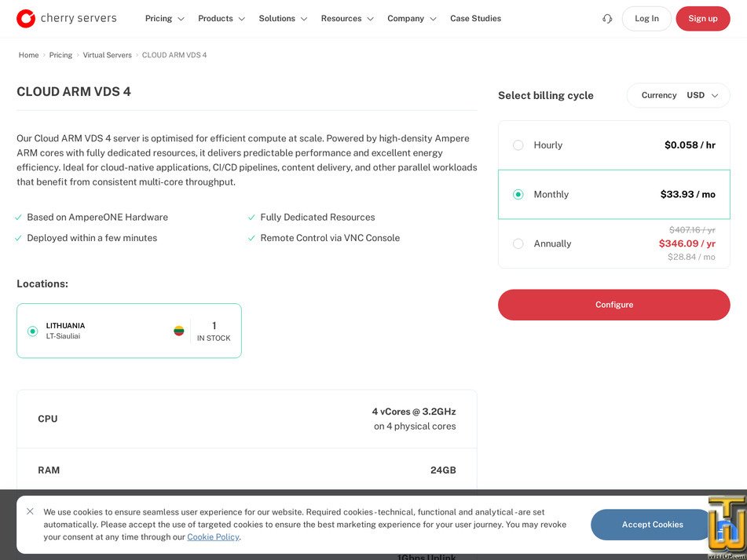Open the Cookie Policy link

click(x=213, y=536)
